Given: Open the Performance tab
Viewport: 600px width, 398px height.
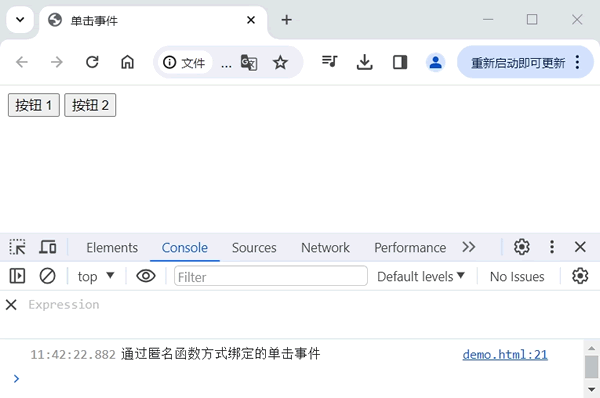Looking at the screenshot, I should 410,248.
